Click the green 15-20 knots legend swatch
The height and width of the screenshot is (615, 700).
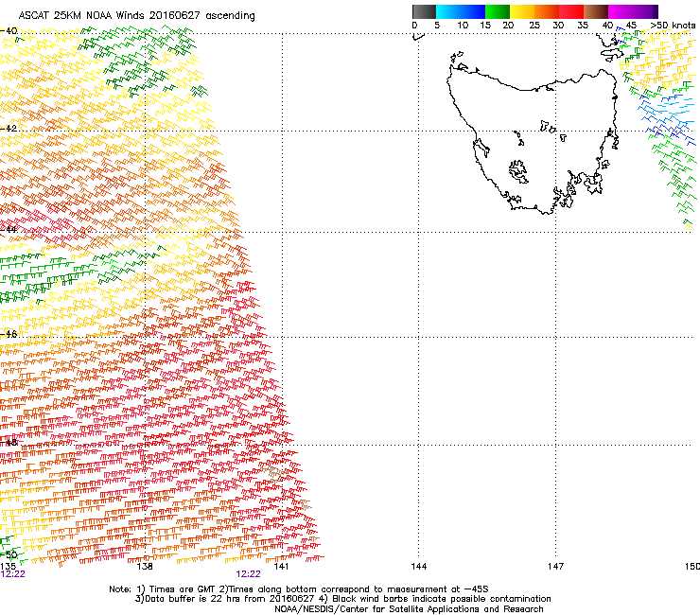click(498, 11)
